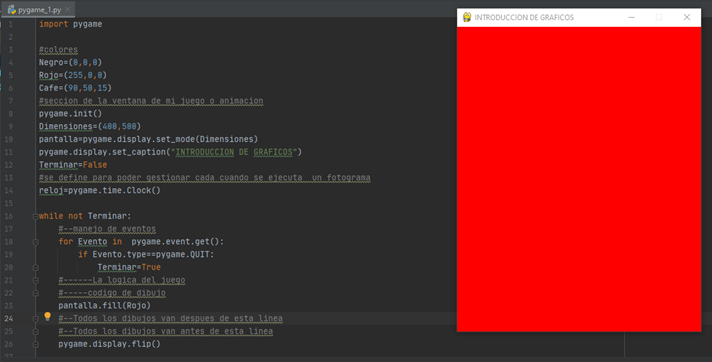
Task: Toggle fold marker at line 20 Terminar=True
Action: pyautogui.click(x=35, y=268)
